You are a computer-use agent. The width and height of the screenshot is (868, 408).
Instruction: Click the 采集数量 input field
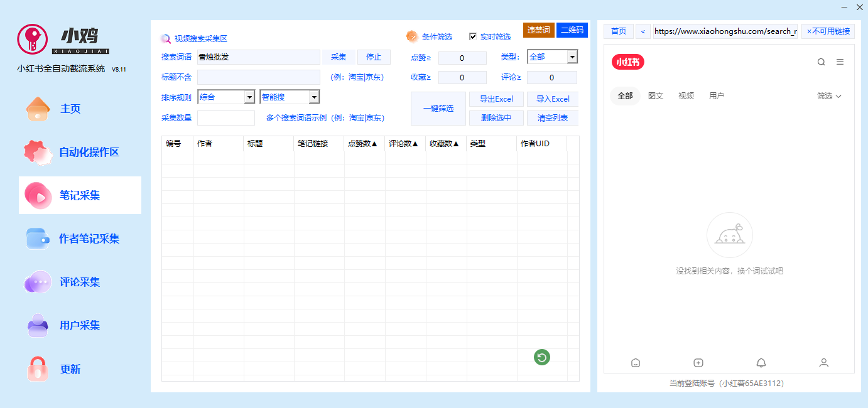coord(226,118)
